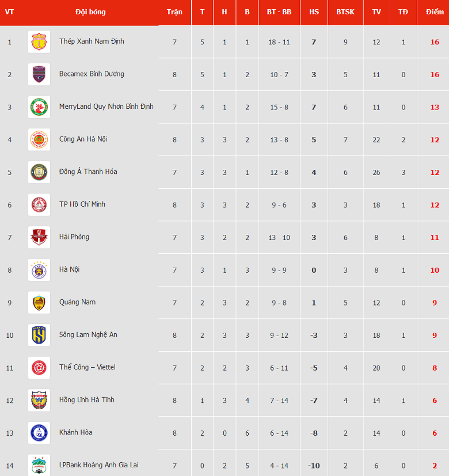Click the Đội bóng column header

click(x=90, y=12)
